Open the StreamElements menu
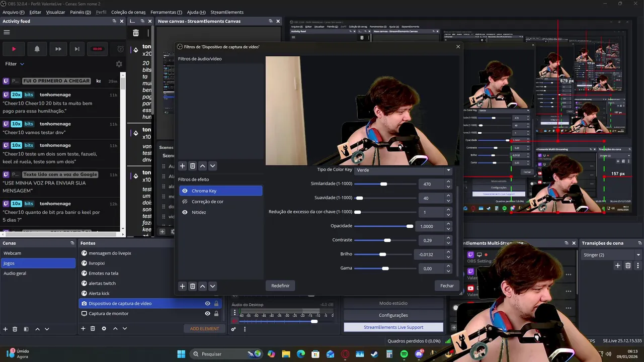This screenshot has width=644, height=362. 227,12
